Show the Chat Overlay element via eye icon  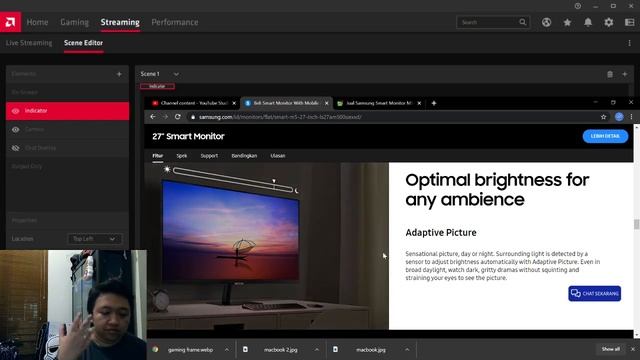[x=16, y=148]
